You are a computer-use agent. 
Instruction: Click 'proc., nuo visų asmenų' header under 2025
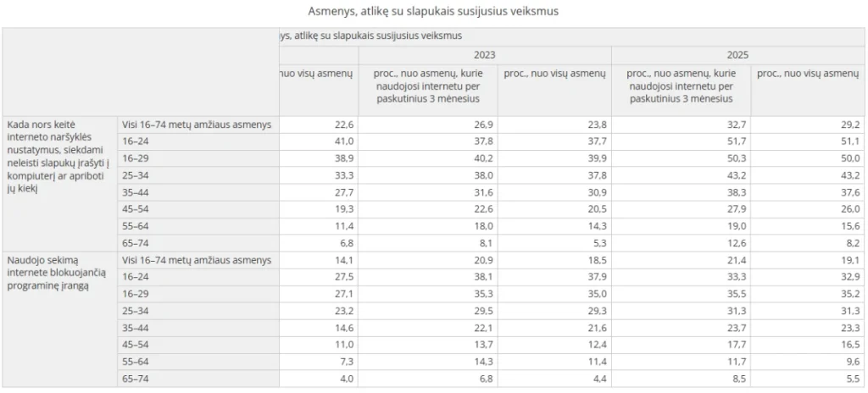pos(809,74)
